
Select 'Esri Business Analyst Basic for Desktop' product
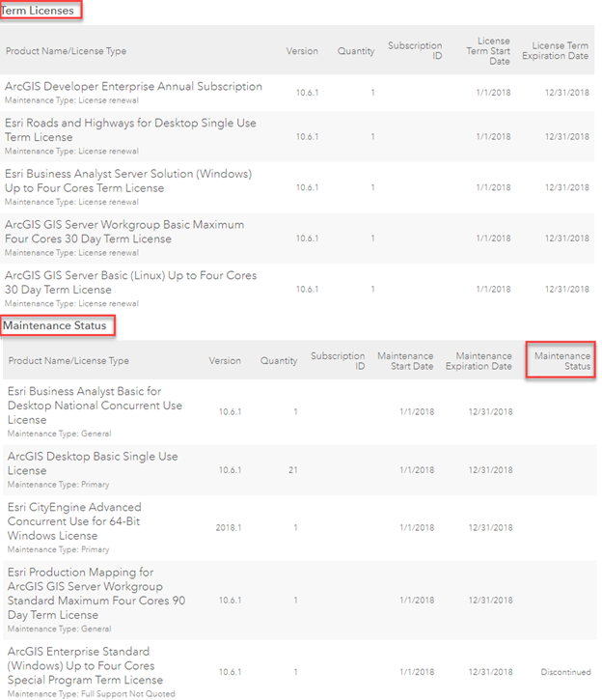pos(95,406)
